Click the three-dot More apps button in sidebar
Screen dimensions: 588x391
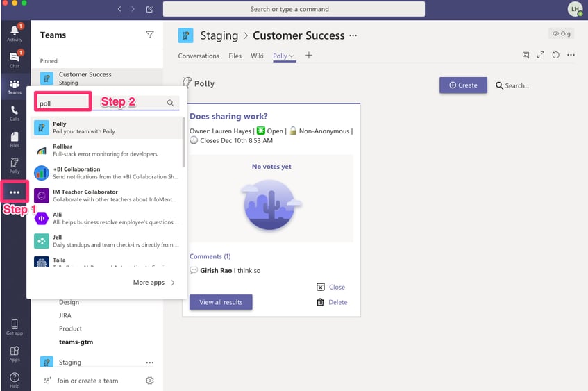click(x=15, y=192)
